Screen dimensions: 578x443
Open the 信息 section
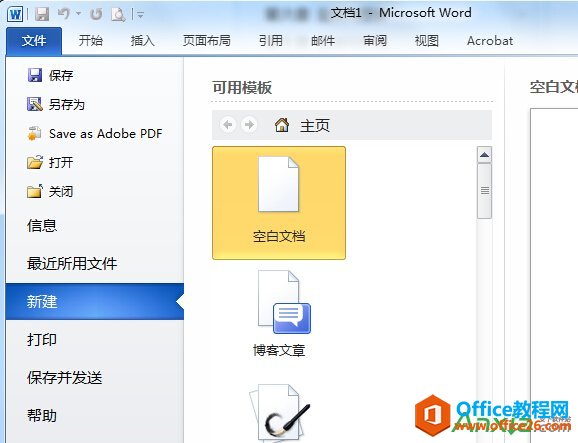(42, 226)
